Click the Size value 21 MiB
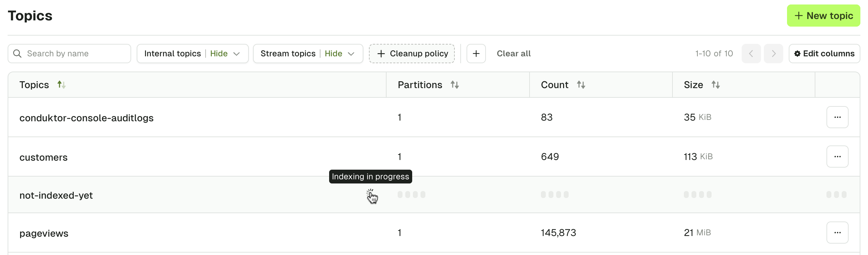 (697, 233)
